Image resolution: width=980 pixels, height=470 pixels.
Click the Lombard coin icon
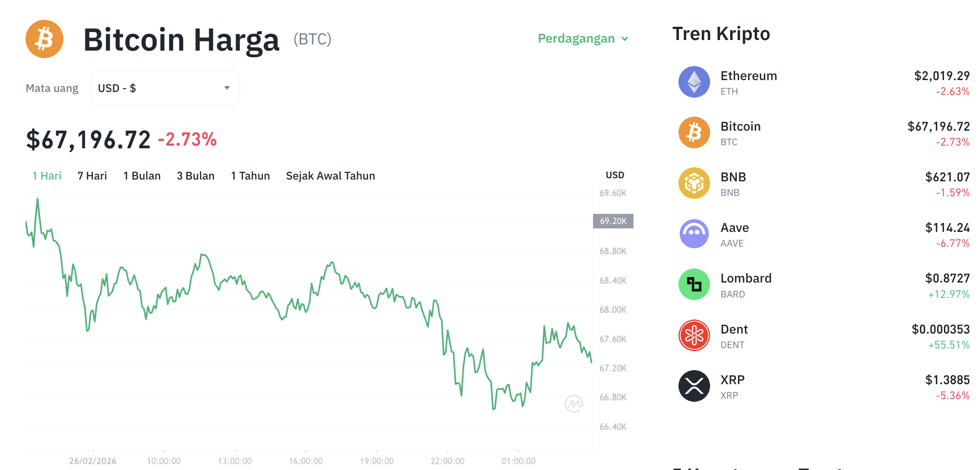click(x=693, y=284)
